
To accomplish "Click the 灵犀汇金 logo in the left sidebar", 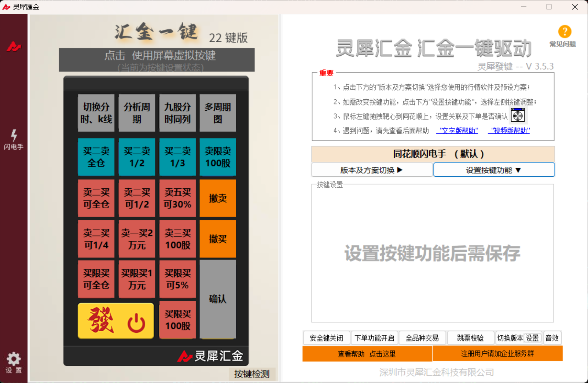I will pos(14,47).
